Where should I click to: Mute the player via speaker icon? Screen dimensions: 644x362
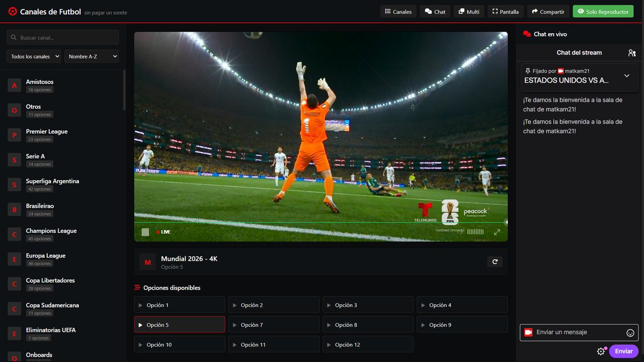coord(459,232)
